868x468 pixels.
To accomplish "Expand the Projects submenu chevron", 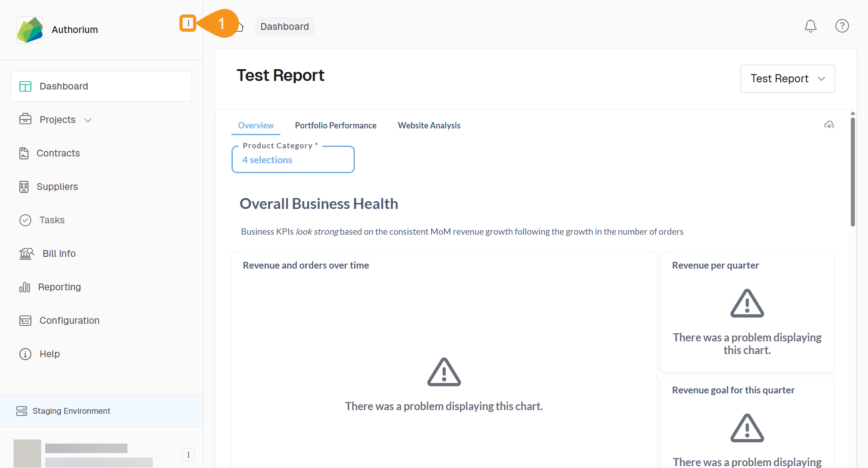I will tap(88, 120).
